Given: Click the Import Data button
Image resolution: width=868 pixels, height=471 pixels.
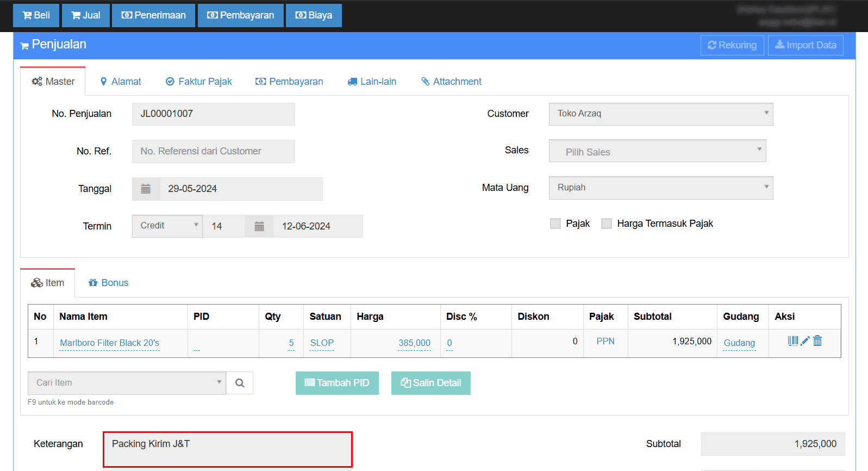Looking at the screenshot, I should pos(805,45).
